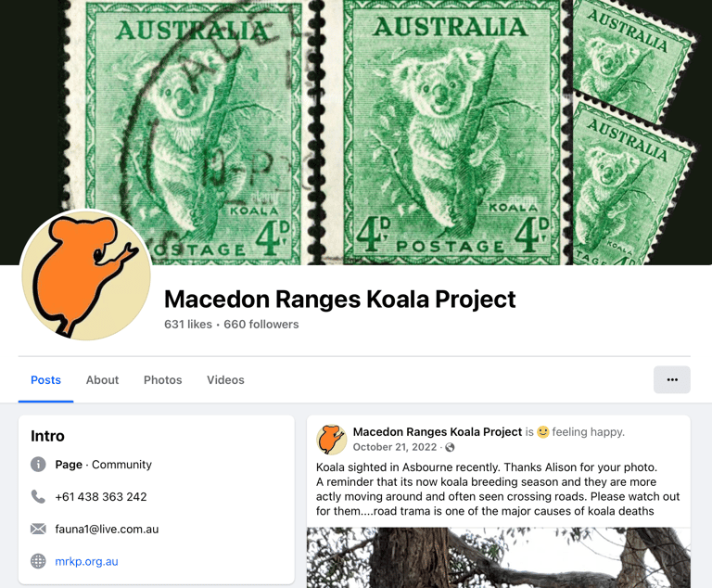Open the koala tree photo in post
712x588 pixels.
click(499, 557)
